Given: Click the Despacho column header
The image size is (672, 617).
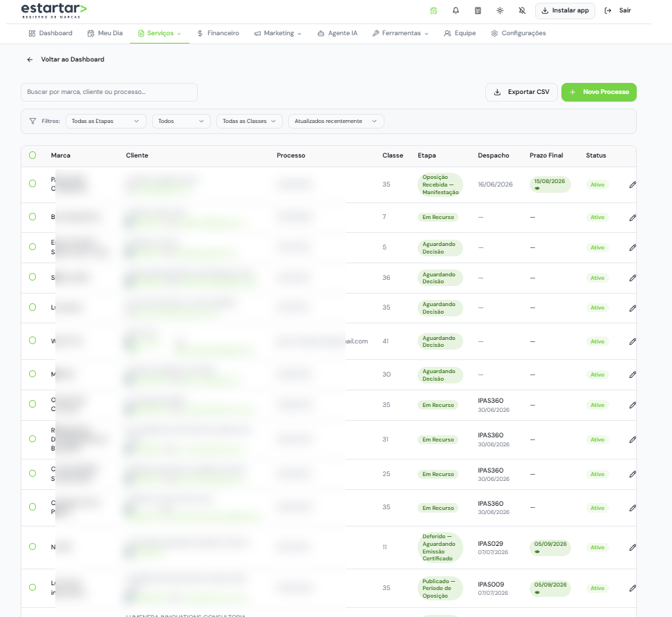Looking at the screenshot, I should pyautogui.click(x=494, y=155).
